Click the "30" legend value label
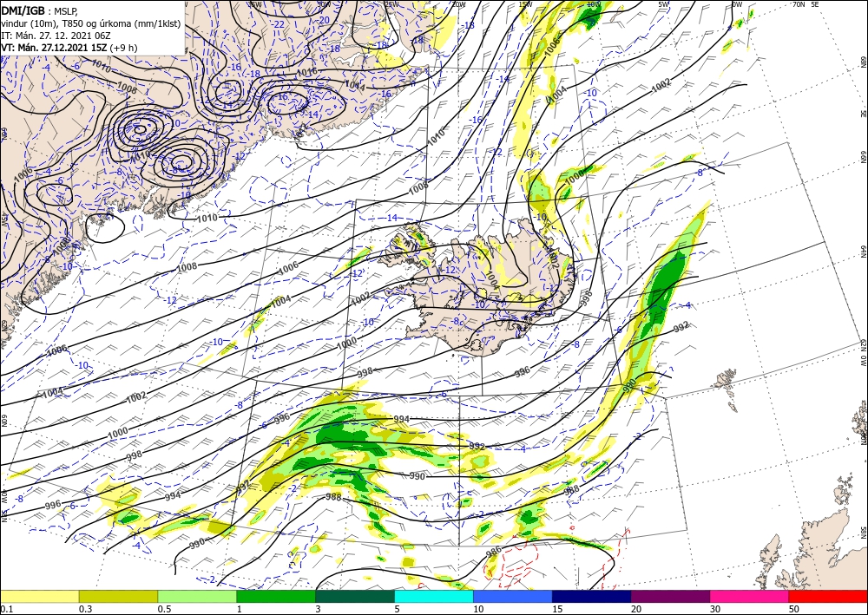The image size is (868, 615). point(715,608)
